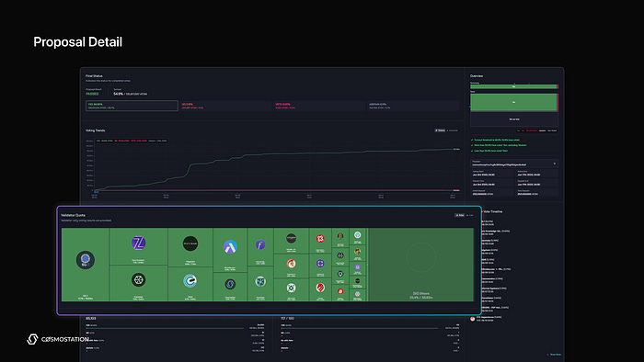Viewport: 644px width, 362px height.
Task: Switch Voting Trends to Tokens view
Action: (x=440, y=130)
